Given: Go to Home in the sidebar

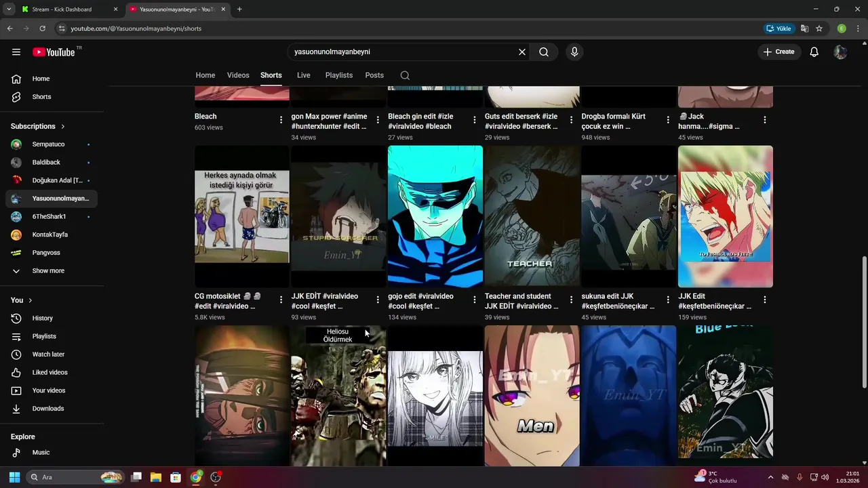Looking at the screenshot, I should tap(52, 79).
